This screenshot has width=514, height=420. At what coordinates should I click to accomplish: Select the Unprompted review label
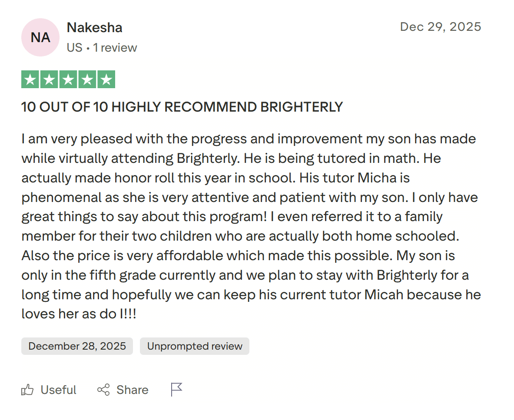click(194, 346)
